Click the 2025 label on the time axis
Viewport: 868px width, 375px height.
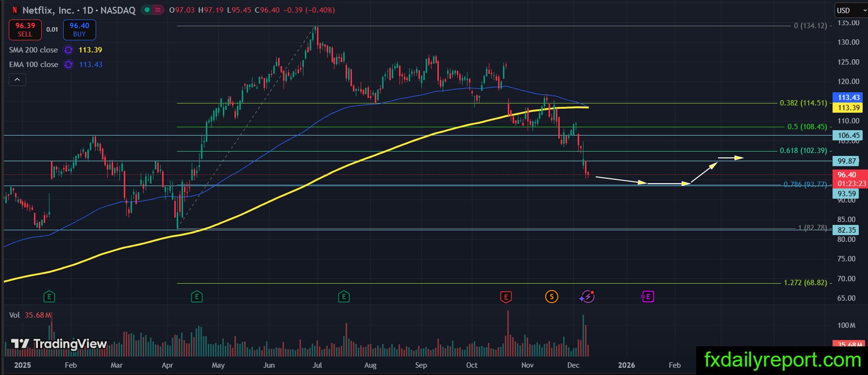22,365
